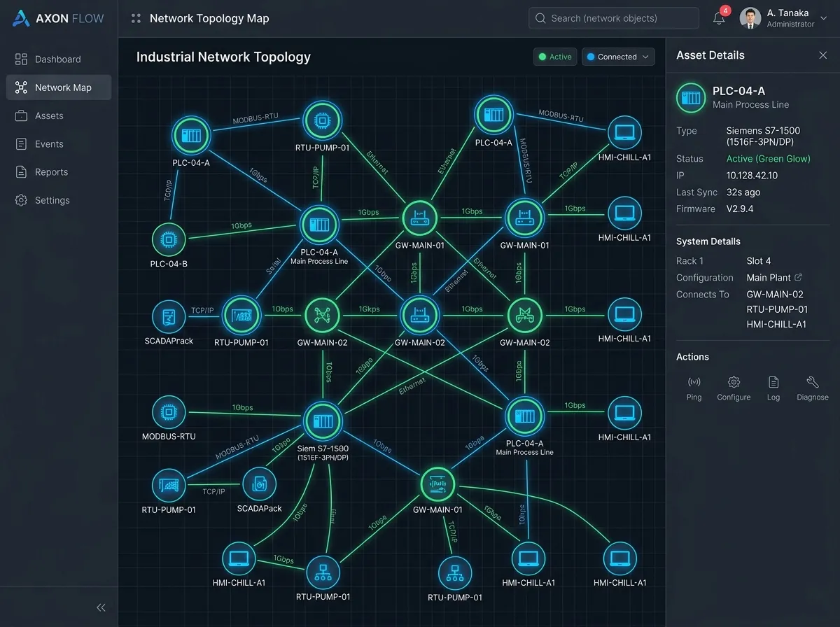Screen dimensions: 840x627
Task: Open the notifications bell
Action: click(719, 18)
